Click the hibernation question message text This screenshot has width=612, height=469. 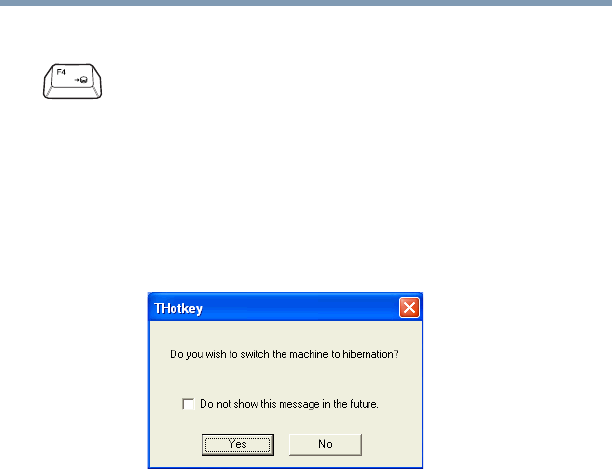(x=284, y=354)
